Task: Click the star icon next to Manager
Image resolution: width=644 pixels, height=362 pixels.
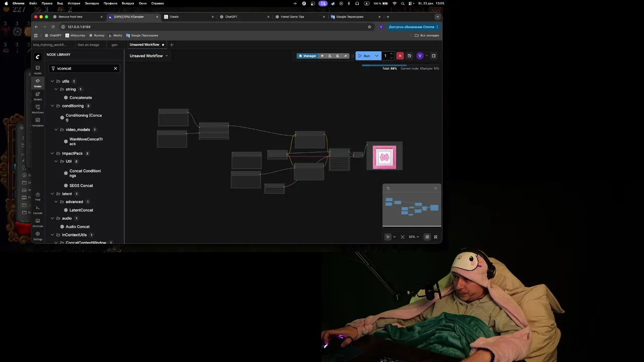Action: [322, 56]
